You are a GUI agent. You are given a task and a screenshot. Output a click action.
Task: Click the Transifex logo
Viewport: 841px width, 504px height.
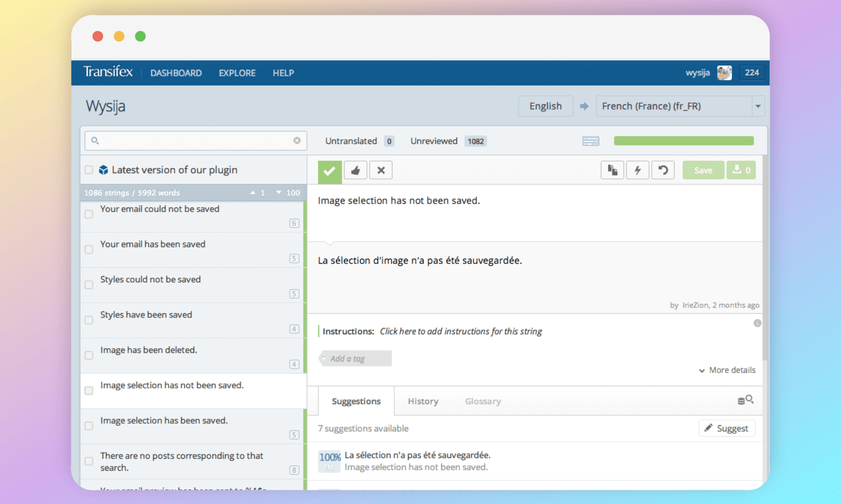click(x=107, y=71)
